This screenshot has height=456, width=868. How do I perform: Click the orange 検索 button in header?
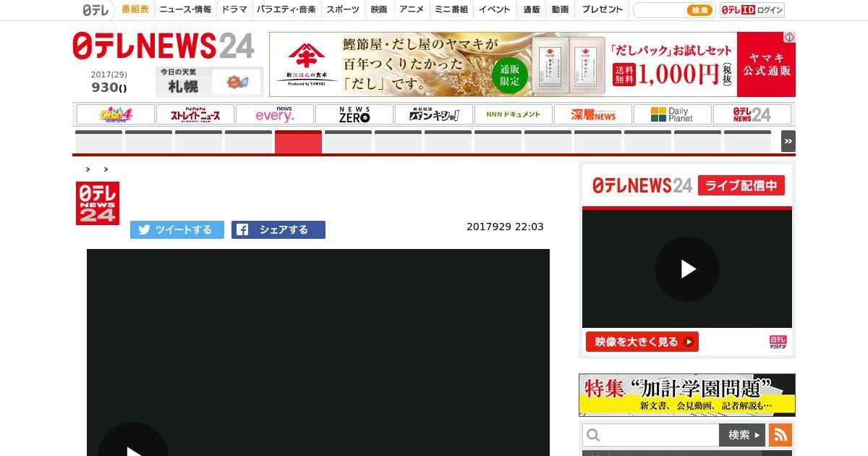pos(699,10)
